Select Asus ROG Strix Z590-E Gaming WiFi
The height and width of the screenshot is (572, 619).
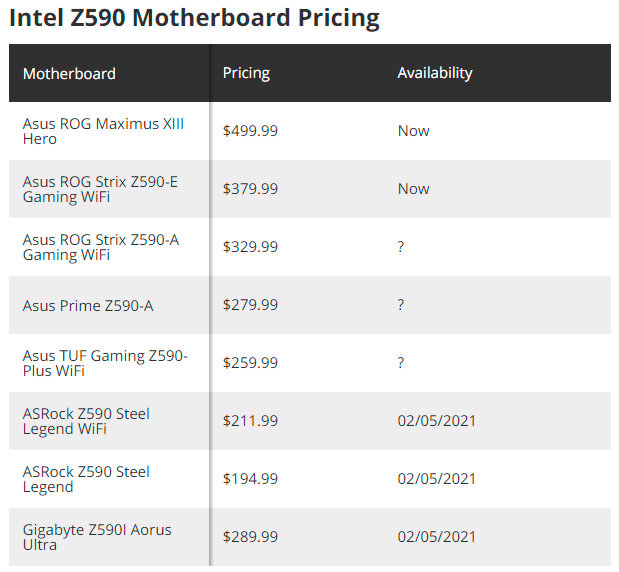tap(100, 189)
